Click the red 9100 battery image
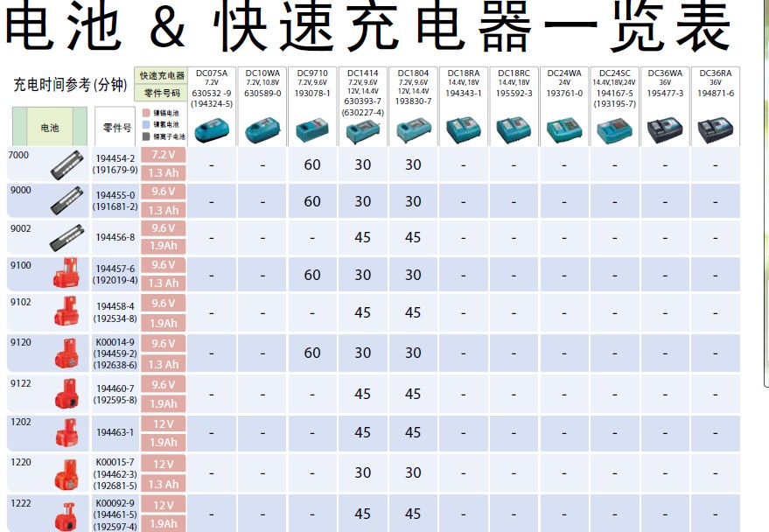This screenshot has height=532, width=769. (x=66, y=273)
